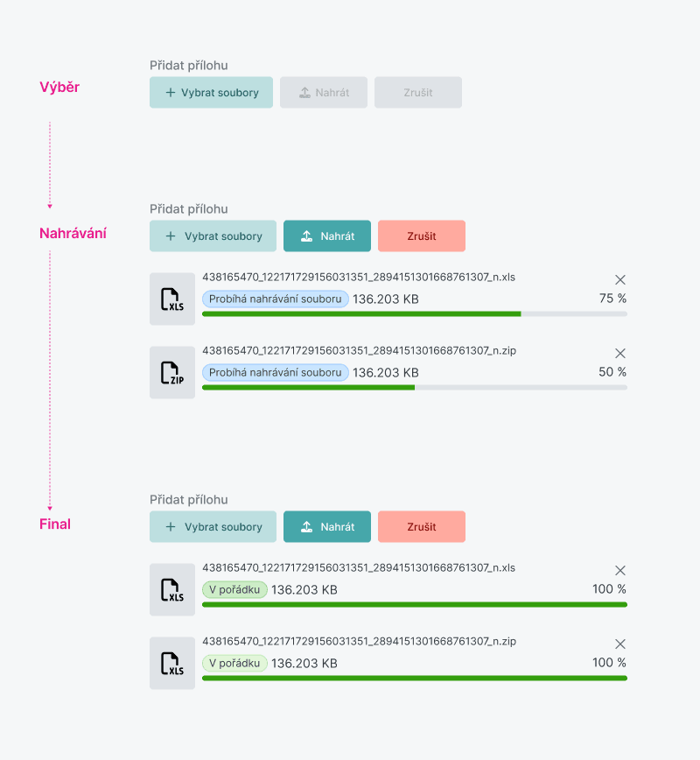Image resolution: width=700 pixels, height=760 pixels.
Task: Click the ZIP file icon in Nahrávání section
Action: (x=172, y=373)
